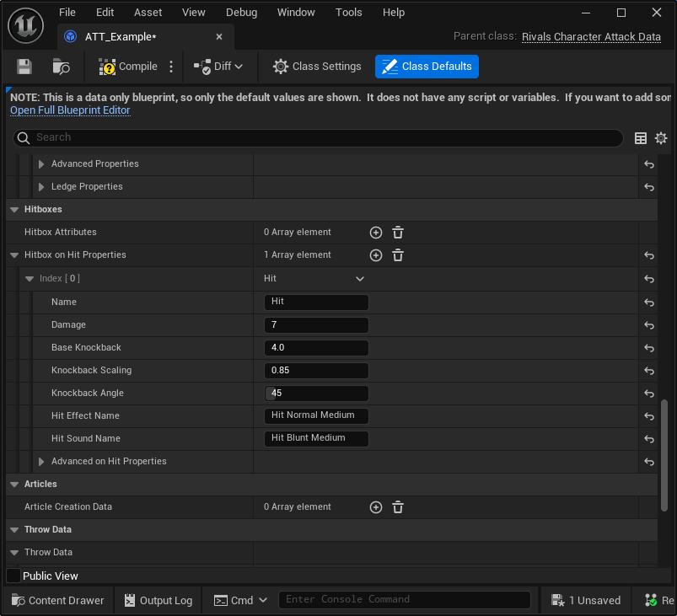Open details view settings gear
Viewport: 677px width, 616px height.
(661, 138)
